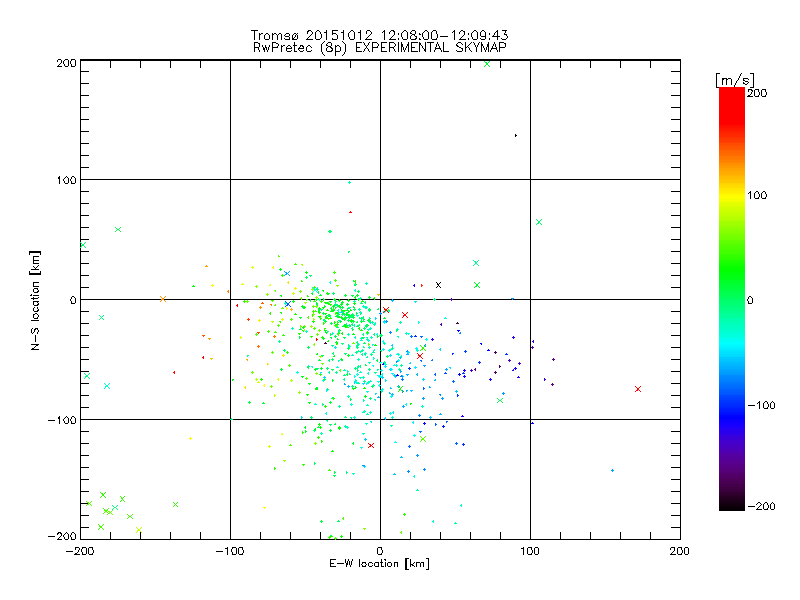Click the orange X marker on the zero line

tap(163, 299)
